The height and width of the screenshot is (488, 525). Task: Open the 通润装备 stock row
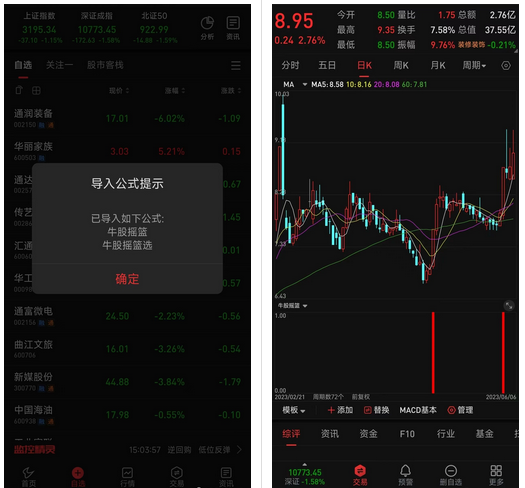point(127,118)
